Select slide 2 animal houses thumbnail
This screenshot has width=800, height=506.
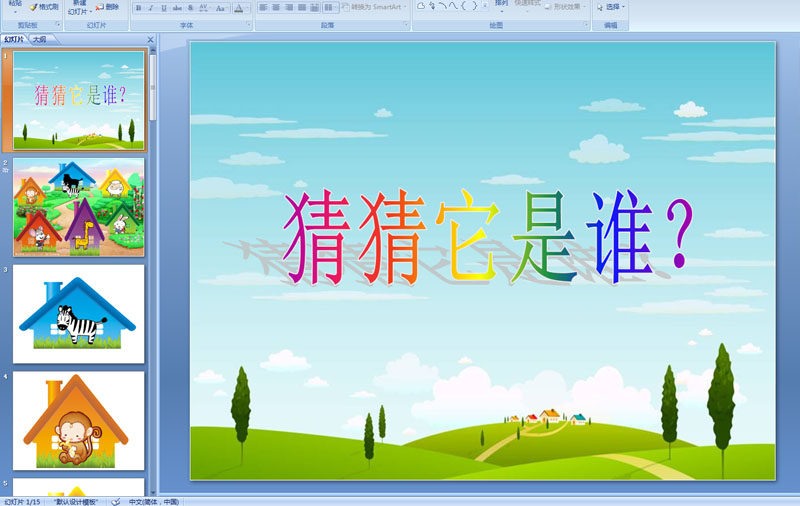[x=79, y=207]
